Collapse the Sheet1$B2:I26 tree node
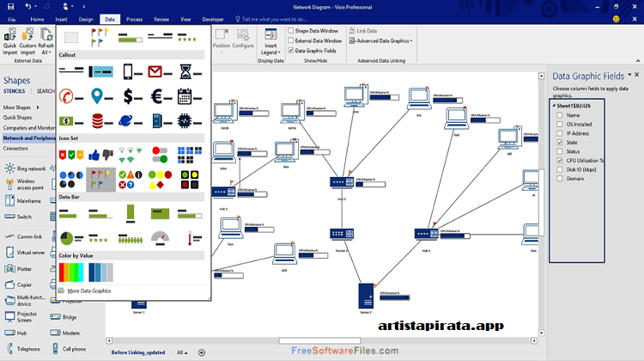Viewport: 644px width, 361px height. (x=554, y=106)
